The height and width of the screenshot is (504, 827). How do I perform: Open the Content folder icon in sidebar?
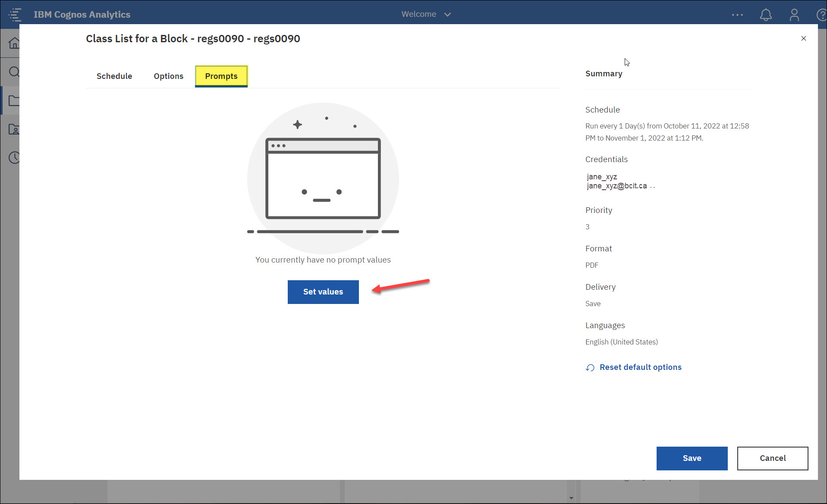[14, 100]
